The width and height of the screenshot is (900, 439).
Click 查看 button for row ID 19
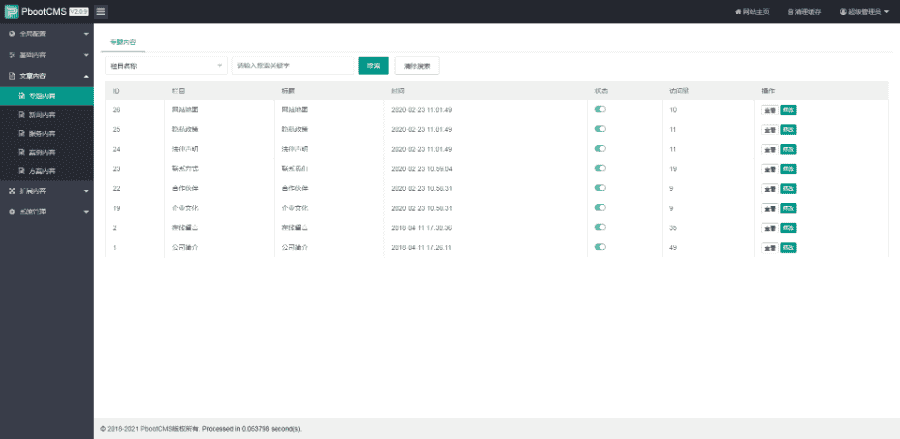770,208
